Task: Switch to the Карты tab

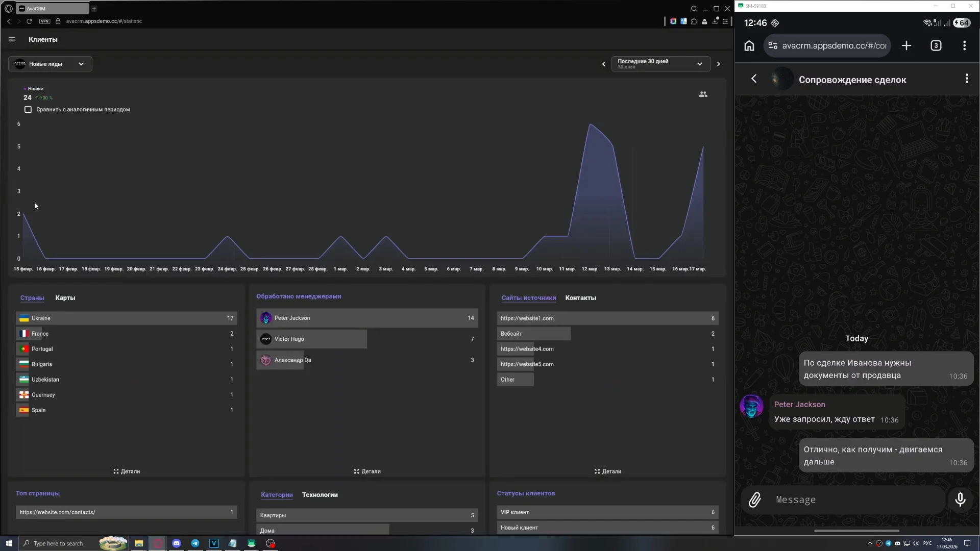Action: click(x=65, y=298)
